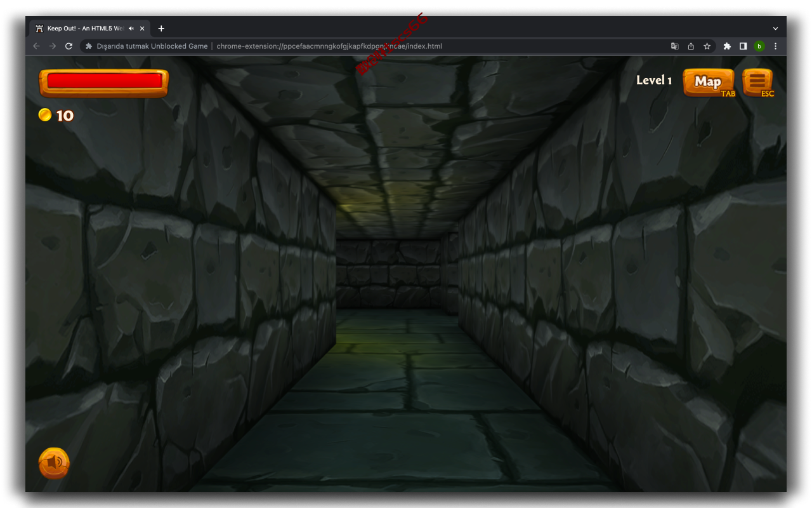Open the game menu ESC button
Image resolution: width=812 pixels, height=508 pixels.
point(758,83)
